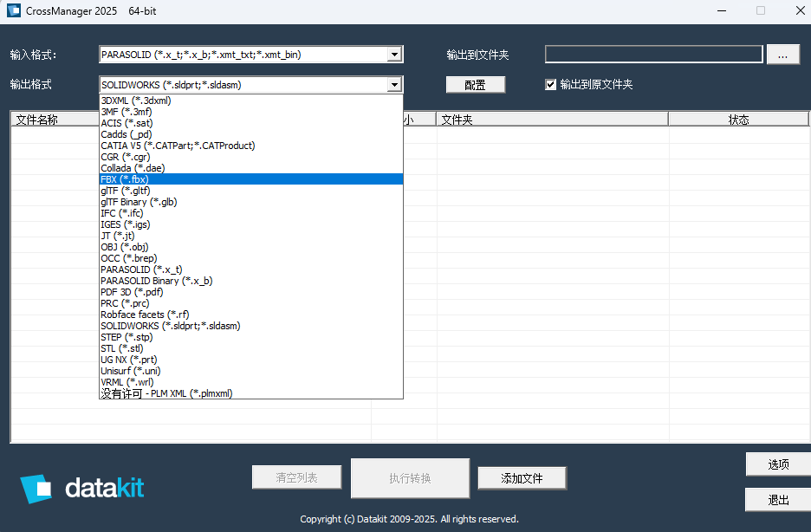This screenshot has height=532, width=811.
Task: Select PARASOLID (*.x_t) output format
Action: click(x=251, y=269)
